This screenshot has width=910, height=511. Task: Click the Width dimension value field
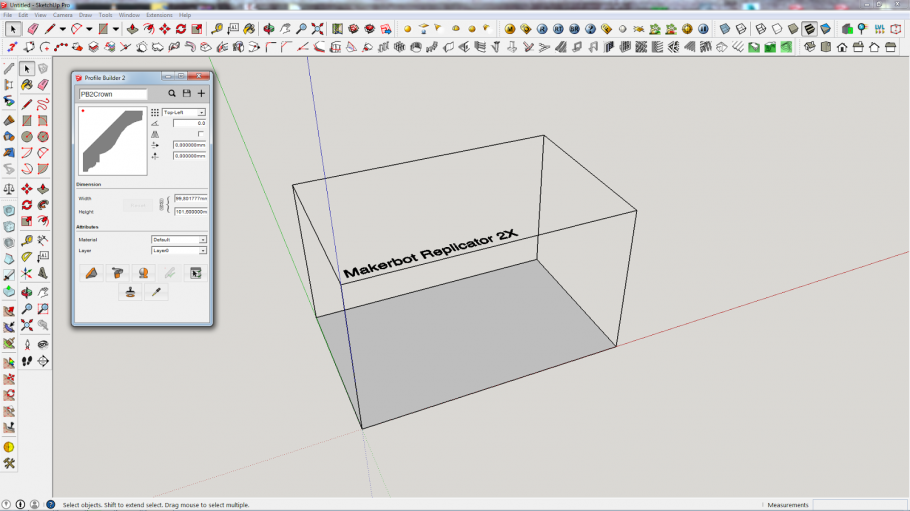pos(190,199)
